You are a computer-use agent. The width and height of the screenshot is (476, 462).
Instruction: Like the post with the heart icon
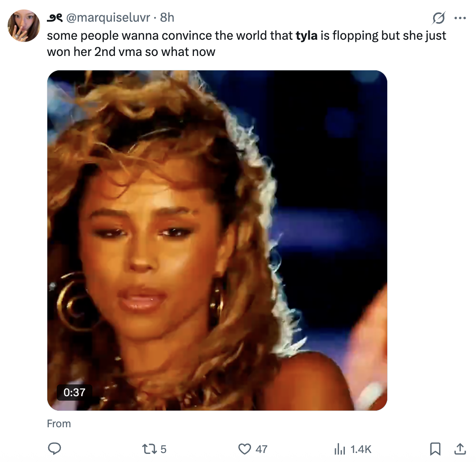244,449
